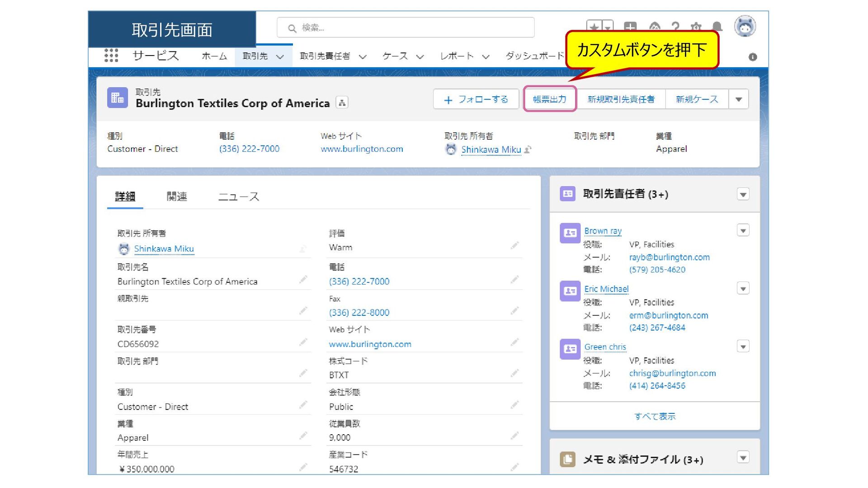Image resolution: width=868 pixels, height=488 pixels.
Task: Click into the 検索 search field
Action: pos(407,28)
